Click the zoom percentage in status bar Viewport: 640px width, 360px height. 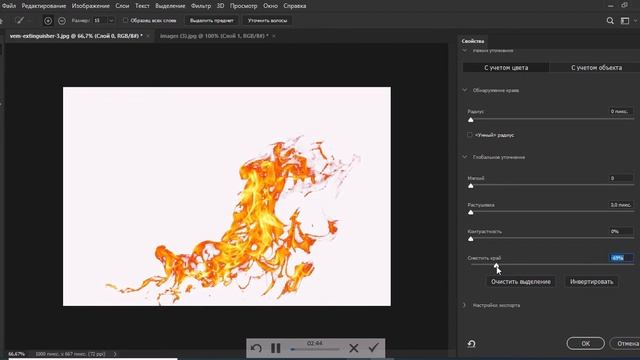click(x=17, y=354)
